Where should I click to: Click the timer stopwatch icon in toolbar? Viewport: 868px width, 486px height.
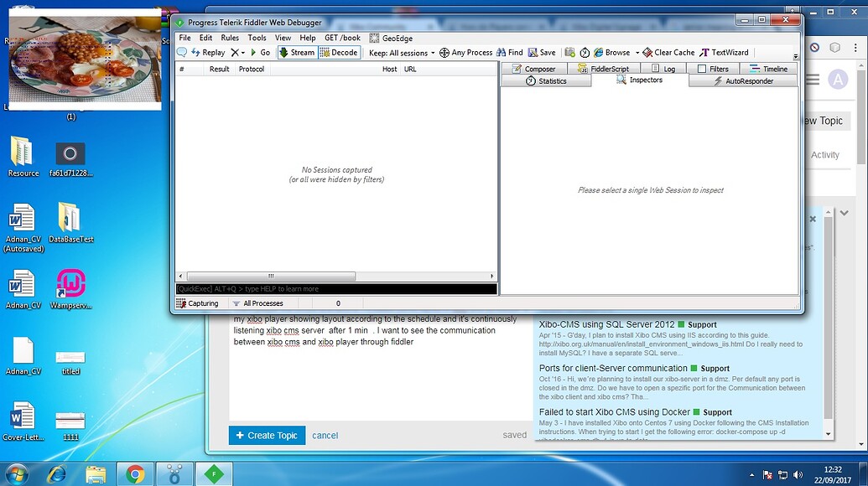[585, 53]
